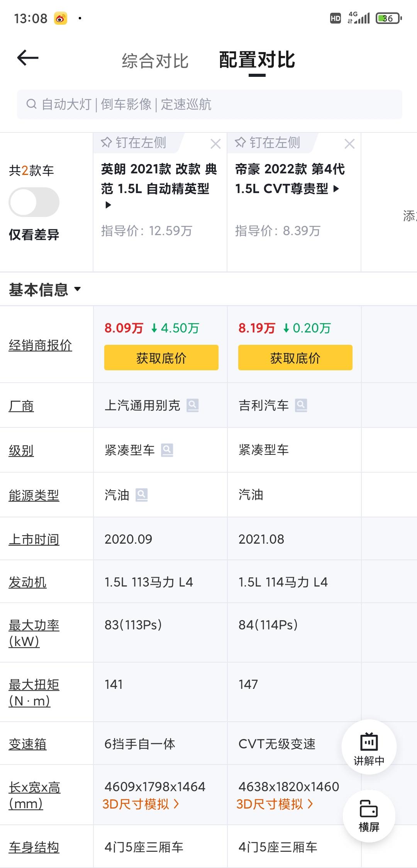Screen dimensions: 417x868
Task: Open 经销商报价 explanation link
Action: 41,345
